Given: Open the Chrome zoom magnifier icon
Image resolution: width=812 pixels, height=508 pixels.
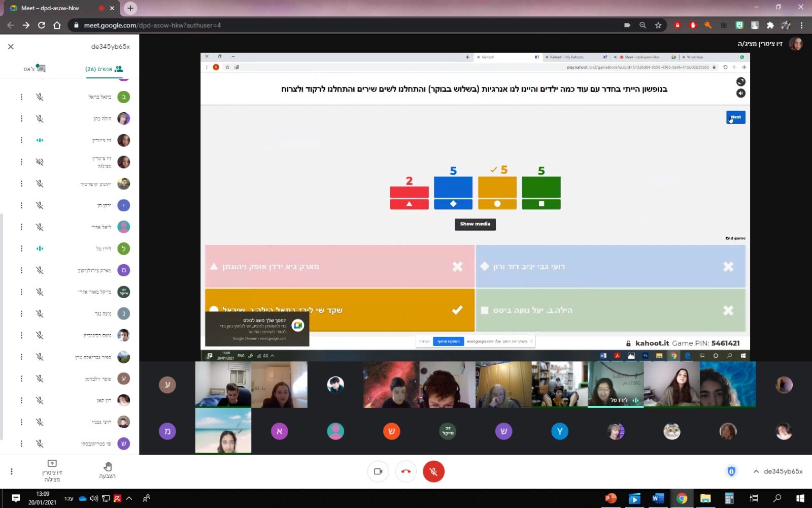Looking at the screenshot, I should click(x=642, y=25).
